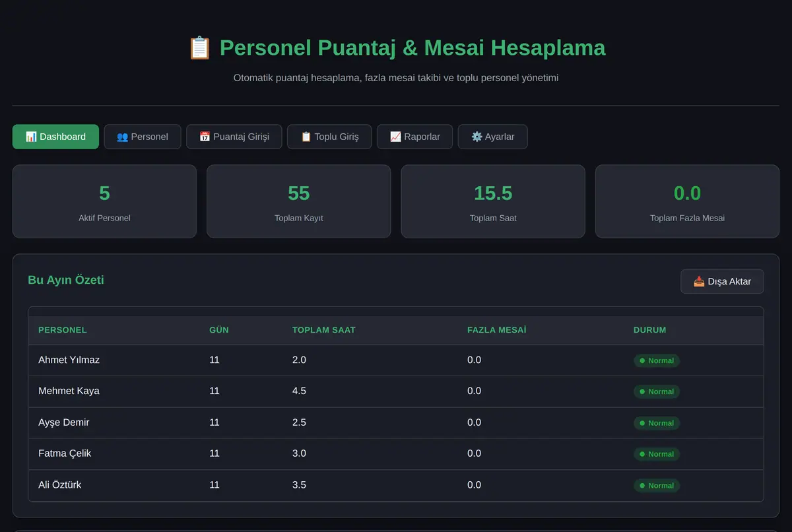Click total hours 2.0 for Ahmet Yılmaz

[299, 360]
